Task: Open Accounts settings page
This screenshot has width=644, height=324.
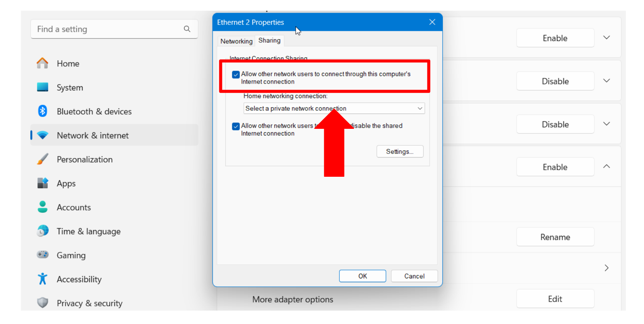Action: (114, 207)
